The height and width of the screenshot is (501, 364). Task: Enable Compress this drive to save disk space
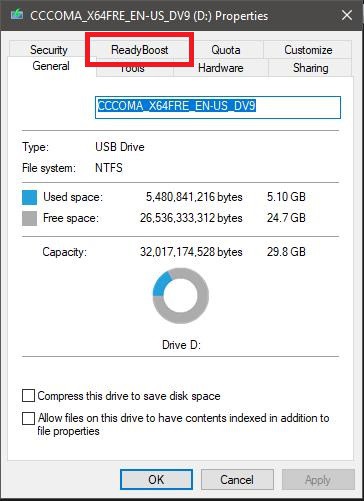28,396
